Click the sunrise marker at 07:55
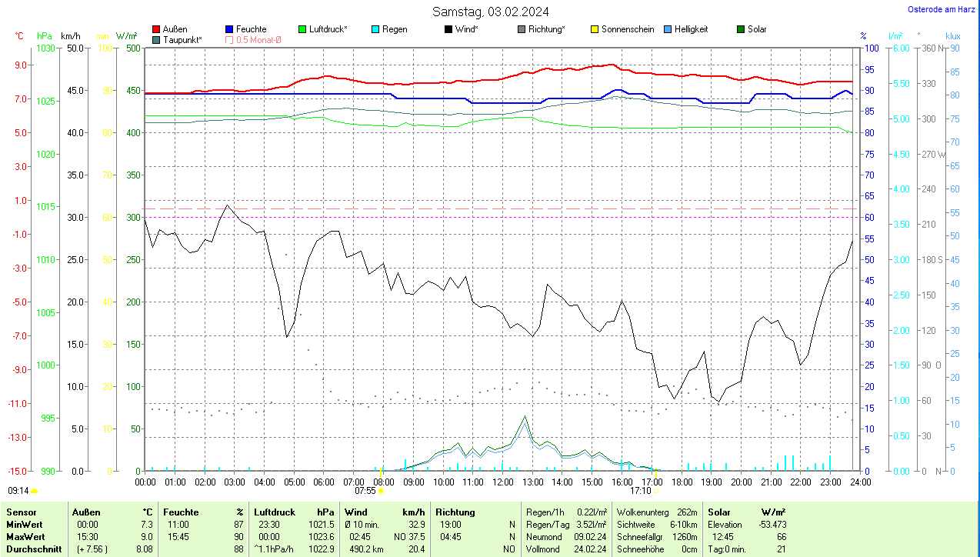980x557 pixels. (381, 490)
